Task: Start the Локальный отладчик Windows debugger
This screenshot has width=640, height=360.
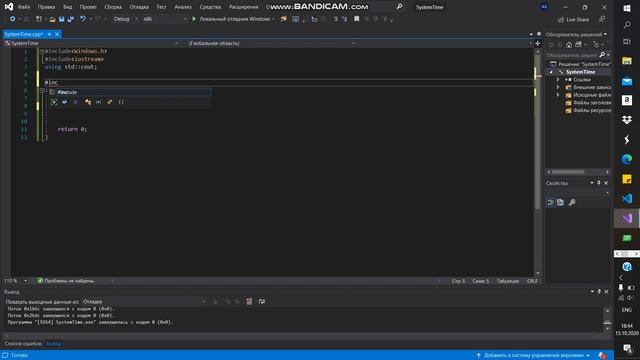Action: point(232,19)
